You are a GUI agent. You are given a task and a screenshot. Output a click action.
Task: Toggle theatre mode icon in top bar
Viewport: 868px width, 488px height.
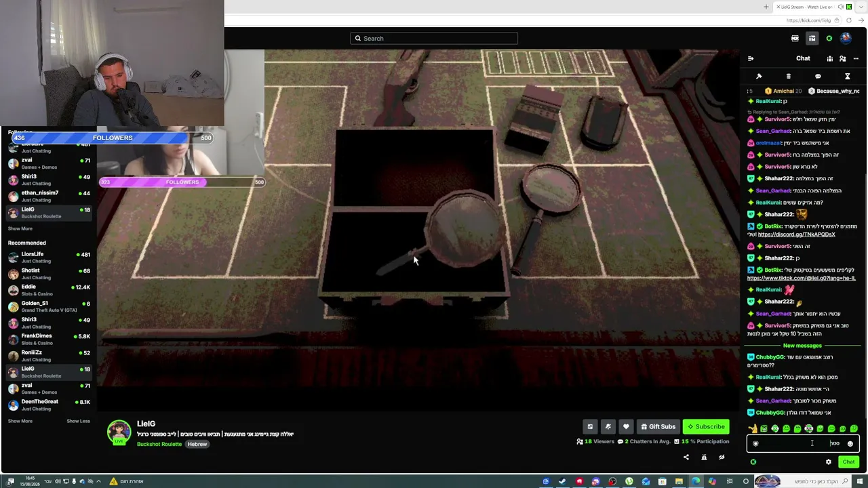(x=795, y=39)
